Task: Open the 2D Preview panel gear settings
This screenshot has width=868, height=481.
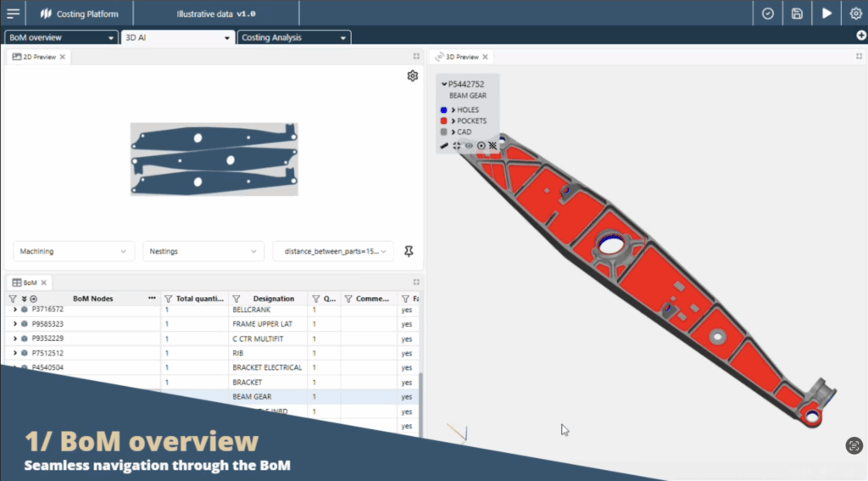Action: [413, 76]
